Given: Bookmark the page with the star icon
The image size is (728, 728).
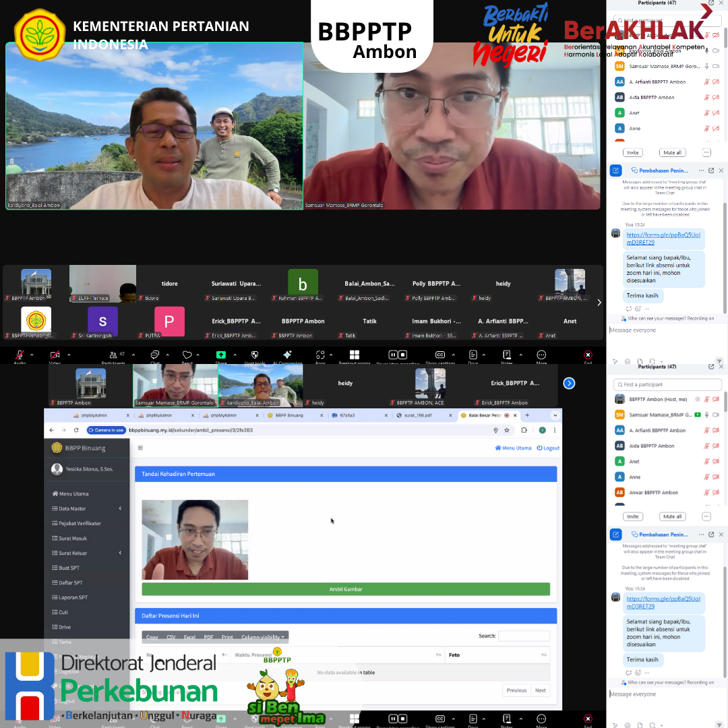Looking at the screenshot, I should (507, 430).
